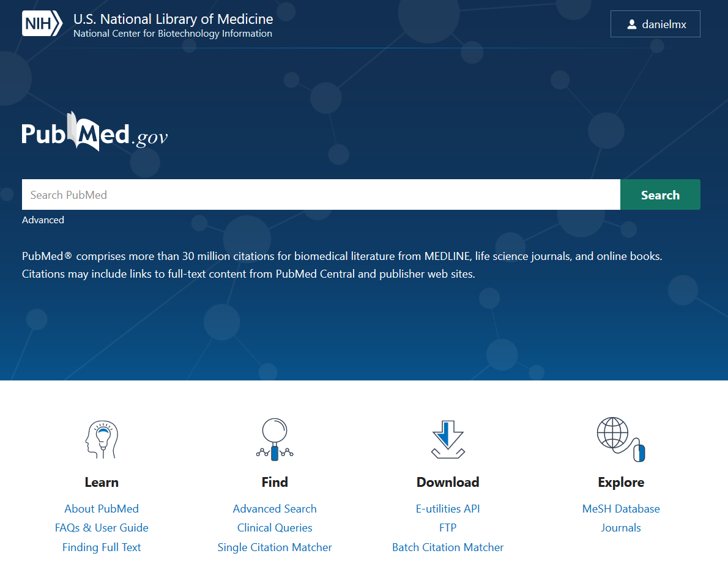This screenshot has height=578, width=728.
Task: Click the Learn section heading
Action: tap(102, 483)
